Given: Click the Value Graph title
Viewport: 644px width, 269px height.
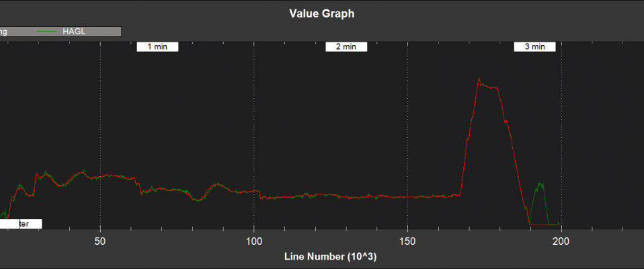Looking at the screenshot, I should point(321,13).
